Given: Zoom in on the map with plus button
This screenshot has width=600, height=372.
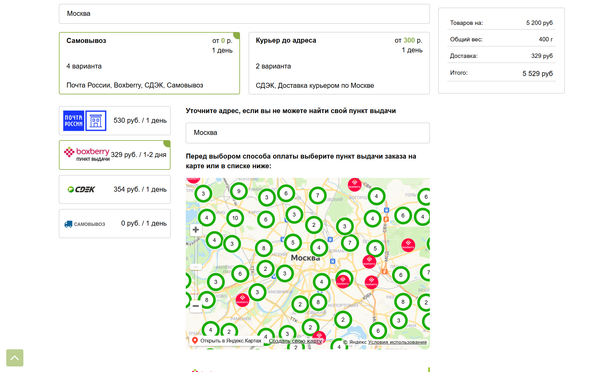Looking at the screenshot, I should point(196,230).
